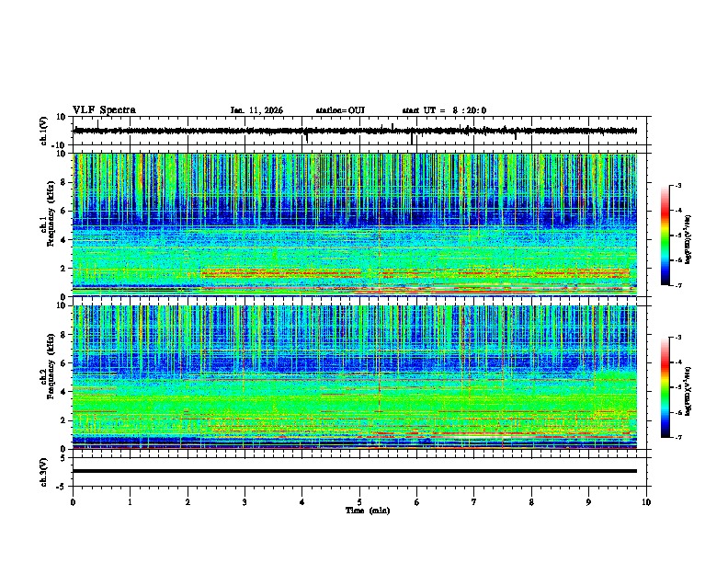Click the "2" tick on ch.1 frequency axis
Viewport: 728px width, 563px height.
point(63,269)
